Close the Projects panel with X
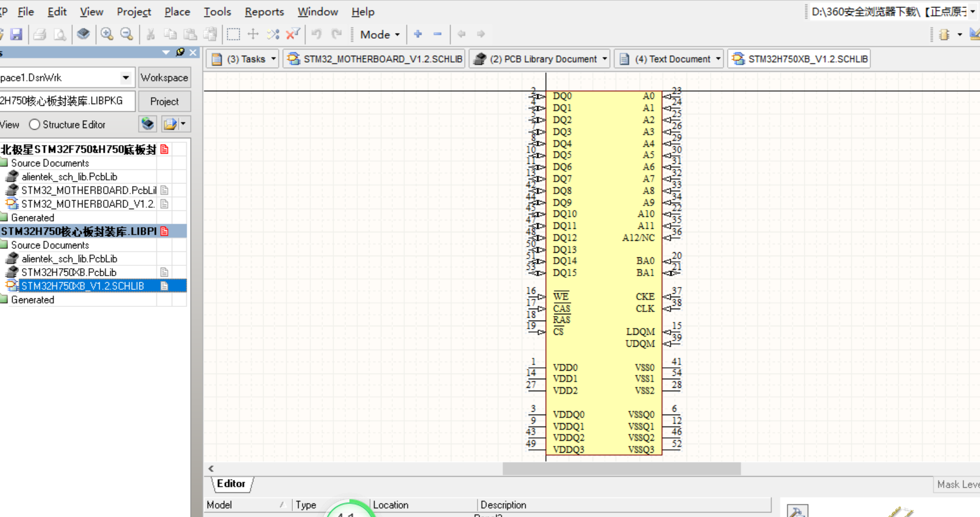 [193, 52]
